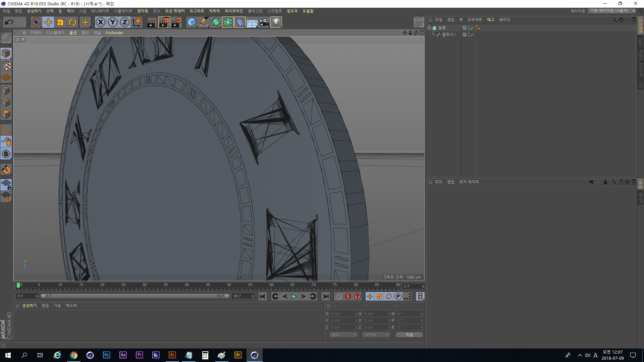644x362 pixels.
Task: Open render settings gear clapboard icon
Action: pos(176,22)
